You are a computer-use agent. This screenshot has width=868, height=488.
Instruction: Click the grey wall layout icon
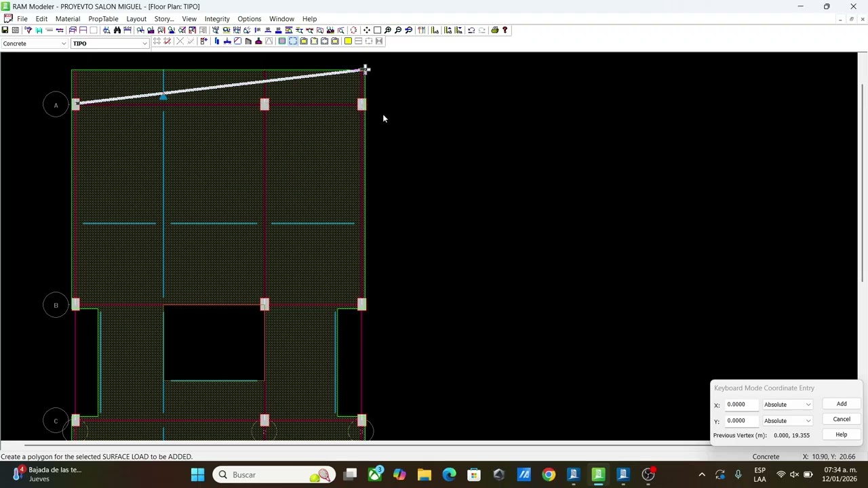point(248,41)
